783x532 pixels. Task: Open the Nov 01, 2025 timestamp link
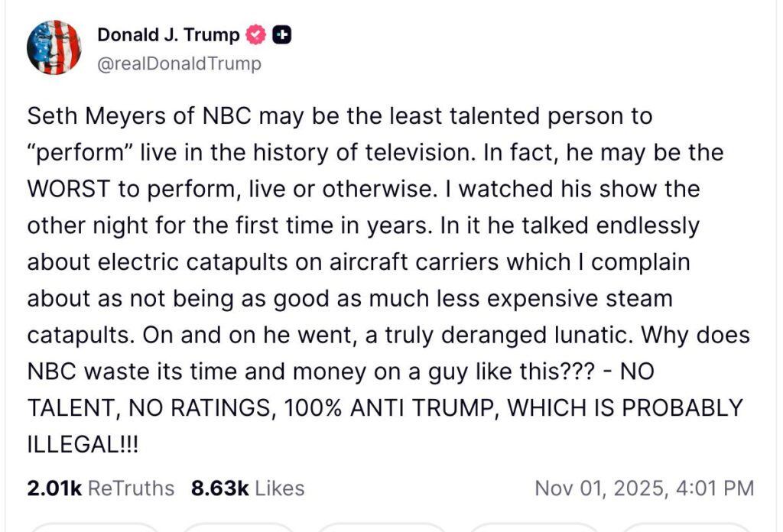(644, 488)
